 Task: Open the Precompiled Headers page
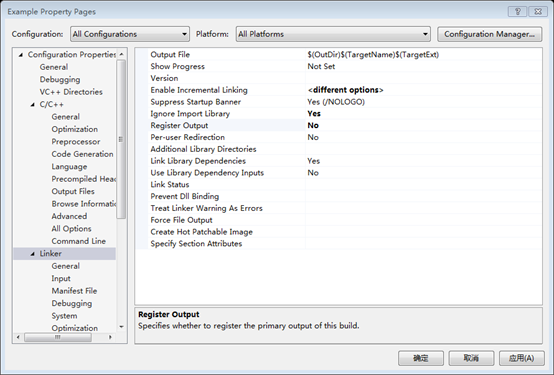pyautogui.click(x=84, y=179)
